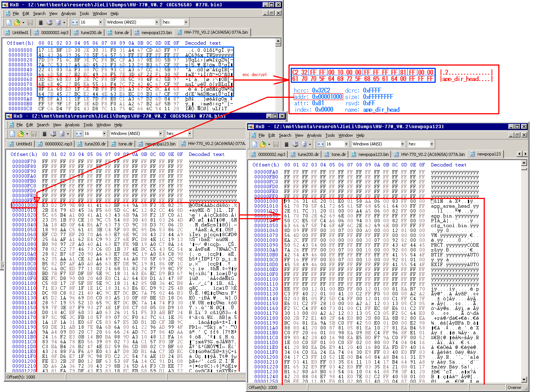This screenshot has height=392, width=535.
Task: Click New file icon in newpopa123 window
Action: click(x=255, y=144)
